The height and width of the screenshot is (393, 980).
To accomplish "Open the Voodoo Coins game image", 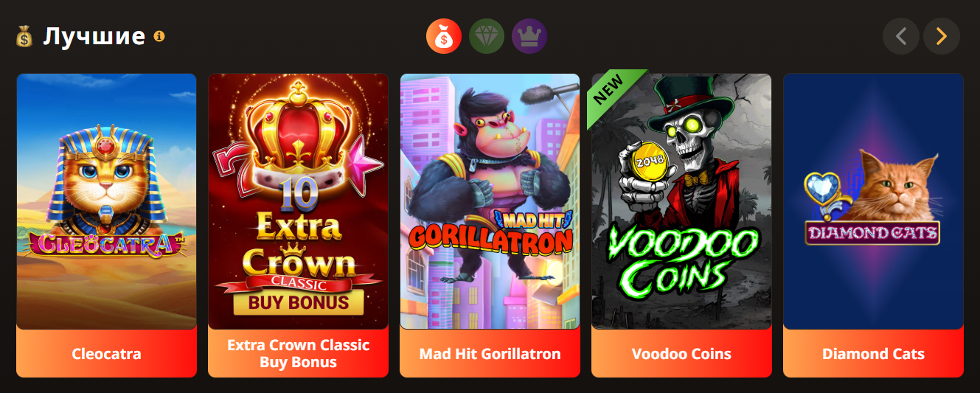I will click(682, 201).
